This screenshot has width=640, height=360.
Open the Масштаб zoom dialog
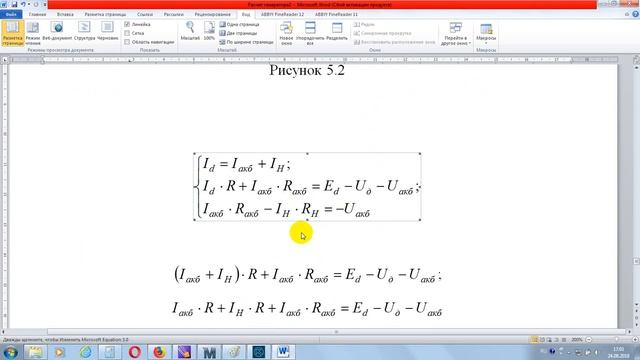190,32
